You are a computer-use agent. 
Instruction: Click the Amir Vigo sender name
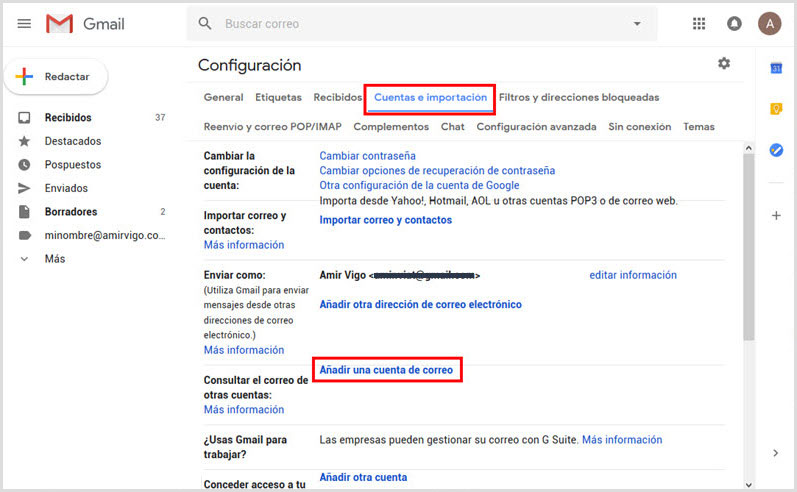[x=343, y=275]
